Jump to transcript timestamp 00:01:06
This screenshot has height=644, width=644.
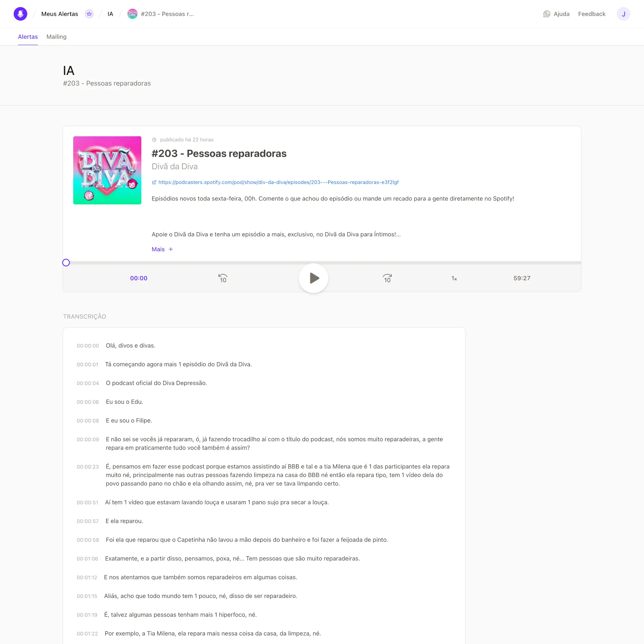point(87,559)
